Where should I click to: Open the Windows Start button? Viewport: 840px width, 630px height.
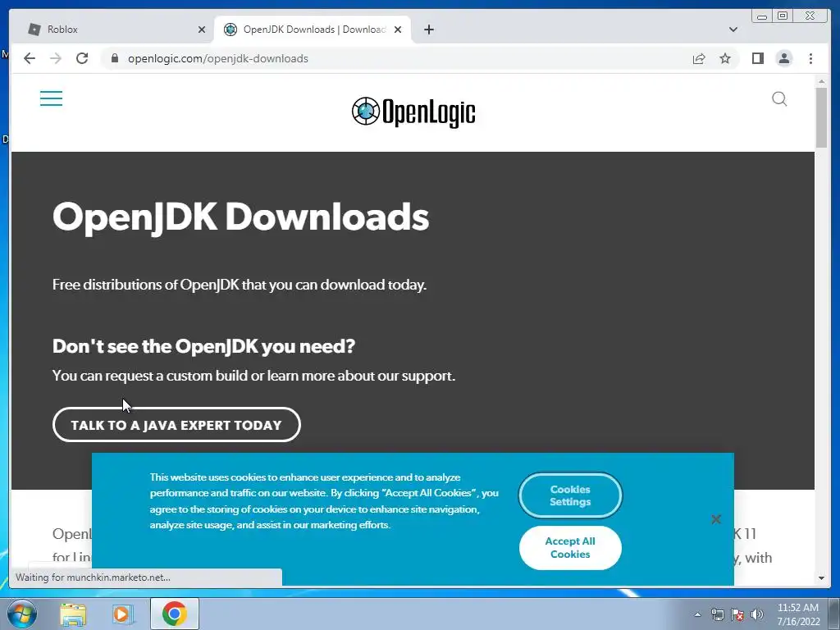click(22, 614)
